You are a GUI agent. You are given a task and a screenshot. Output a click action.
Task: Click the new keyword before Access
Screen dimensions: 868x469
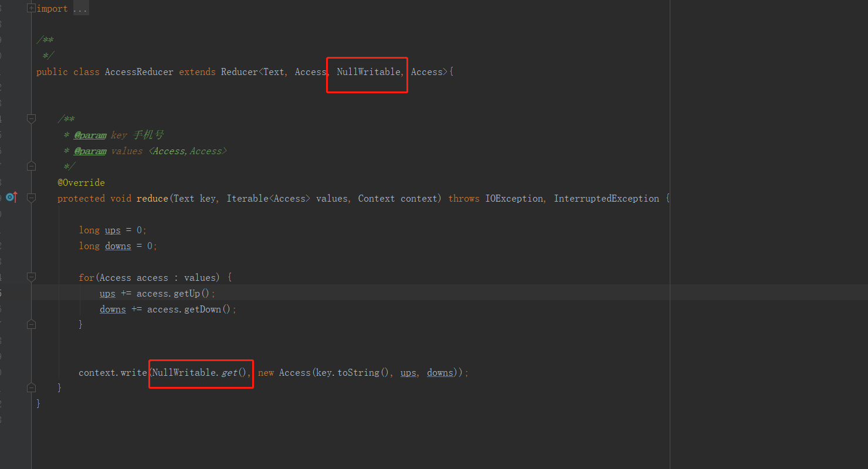266,373
